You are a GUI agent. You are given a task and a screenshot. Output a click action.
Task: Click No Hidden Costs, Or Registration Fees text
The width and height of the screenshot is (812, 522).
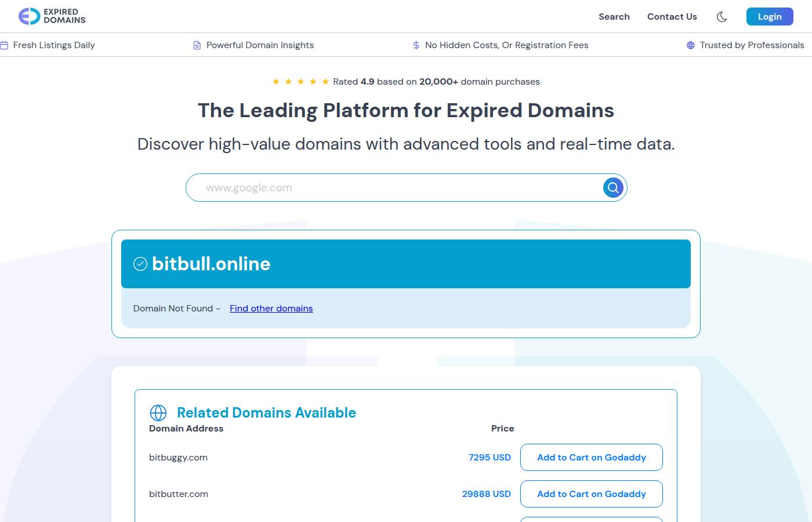coord(507,45)
